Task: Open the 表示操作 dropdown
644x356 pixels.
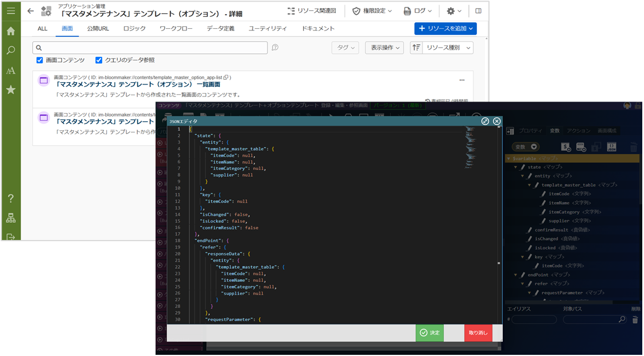Action: (385, 48)
